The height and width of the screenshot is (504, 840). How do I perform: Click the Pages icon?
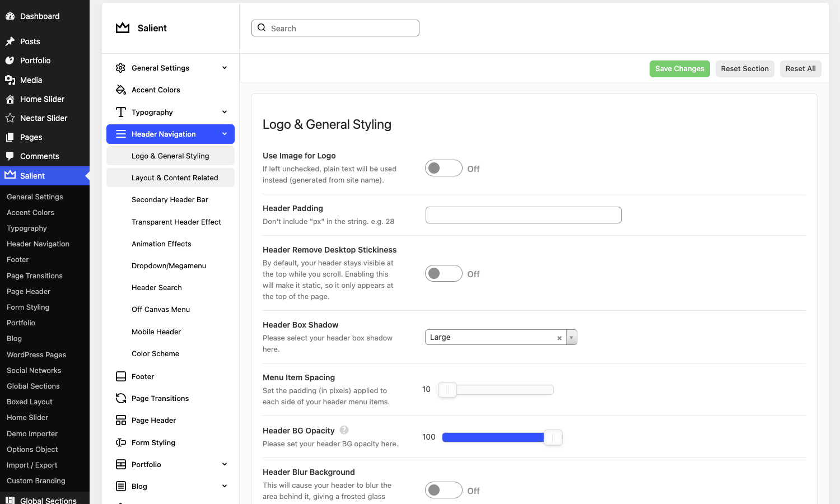(10, 137)
